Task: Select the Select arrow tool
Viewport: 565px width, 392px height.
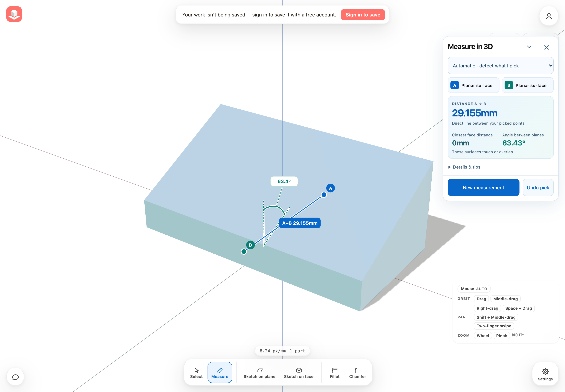Action: click(196, 373)
